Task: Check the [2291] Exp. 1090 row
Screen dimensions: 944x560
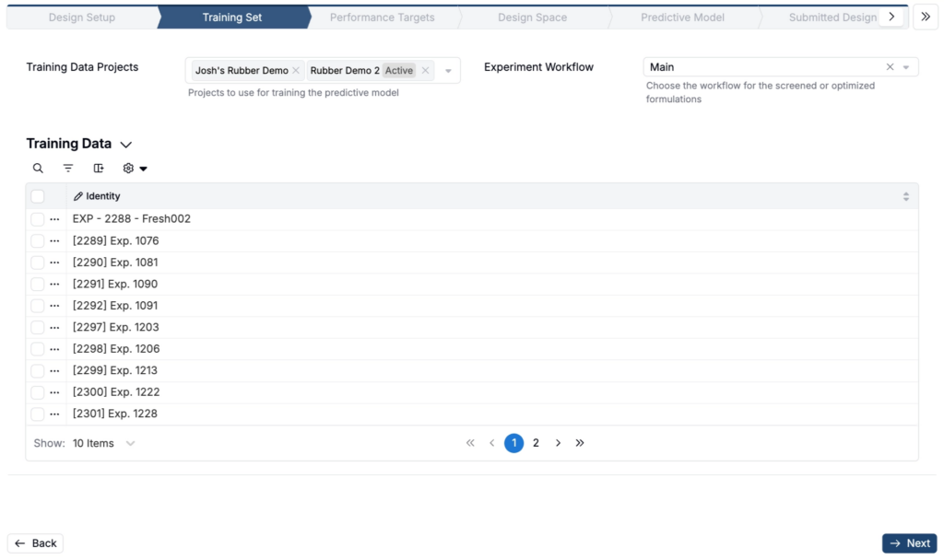Action: [x=37, y=284]
